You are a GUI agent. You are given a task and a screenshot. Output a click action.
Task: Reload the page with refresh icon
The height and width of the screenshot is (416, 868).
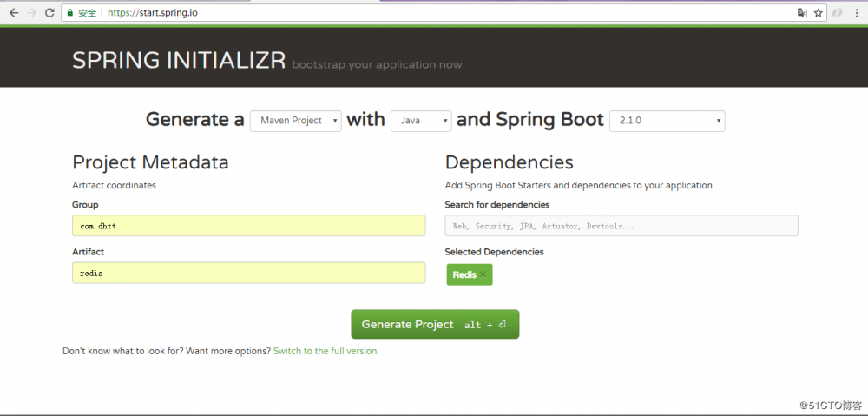click(x=49, y=13)
